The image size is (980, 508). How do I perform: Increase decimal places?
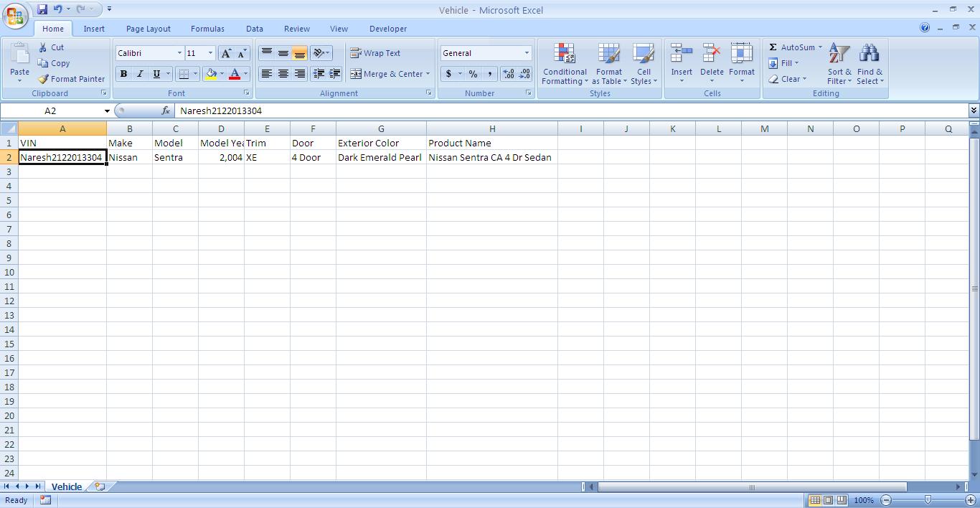click(509, 74)
